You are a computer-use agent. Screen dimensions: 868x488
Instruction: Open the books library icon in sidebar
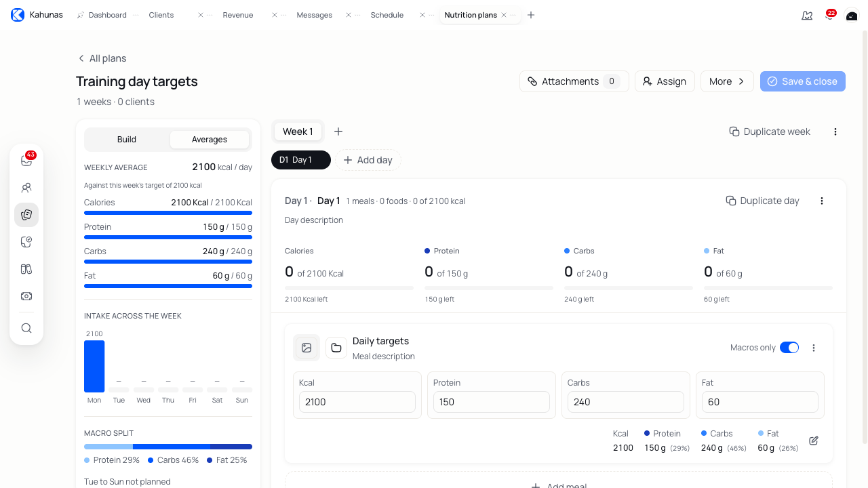[26, 269]
